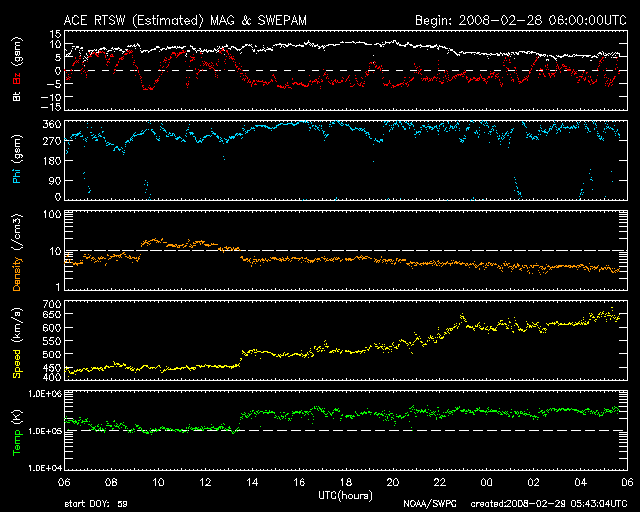Select the '(/cm3)' density unit label
640x512 pixels.
point(17,232)
